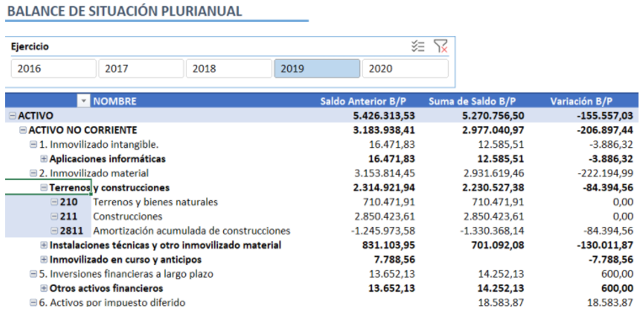Select the 2016 slicer button

click(x=53, y=69)
